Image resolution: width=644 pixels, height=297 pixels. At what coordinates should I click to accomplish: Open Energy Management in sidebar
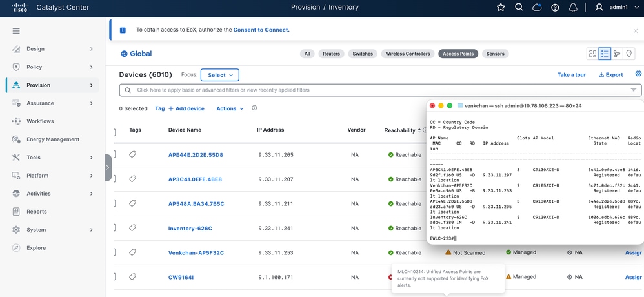pos(52,139)
